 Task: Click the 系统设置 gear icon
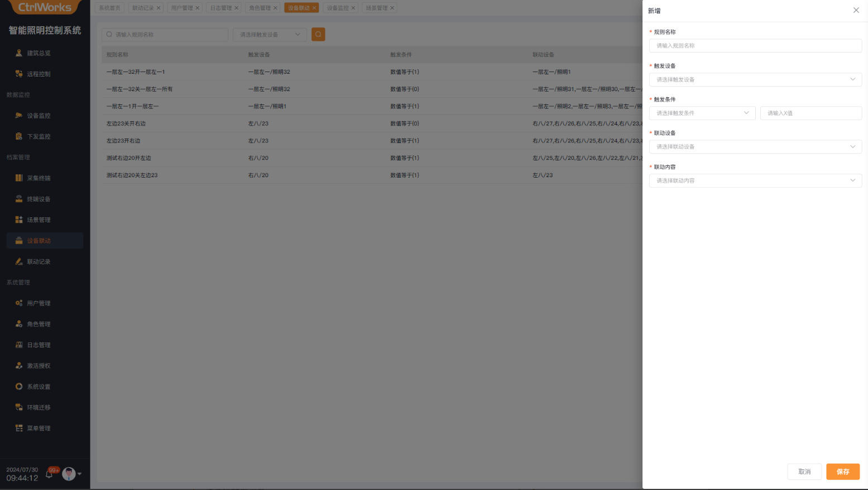coord(19,387)
